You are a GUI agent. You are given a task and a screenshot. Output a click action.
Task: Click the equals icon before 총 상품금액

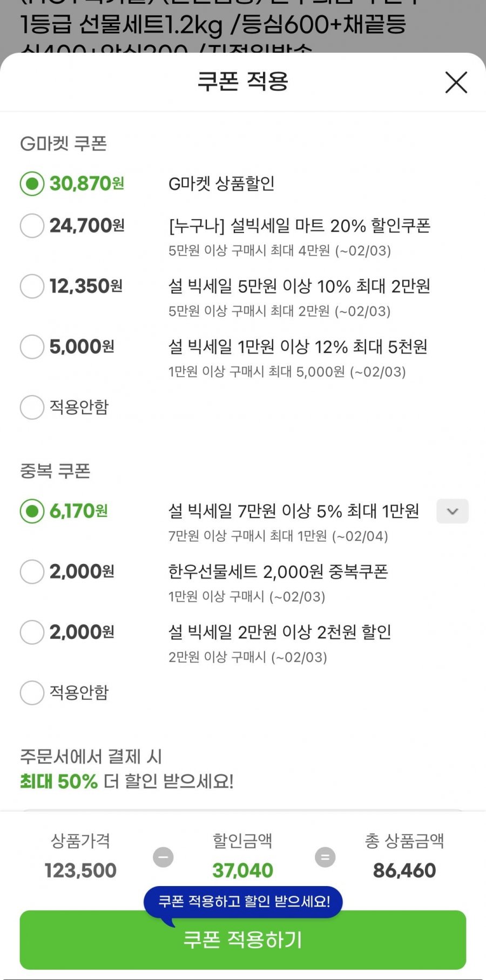(x=325, y=857)
